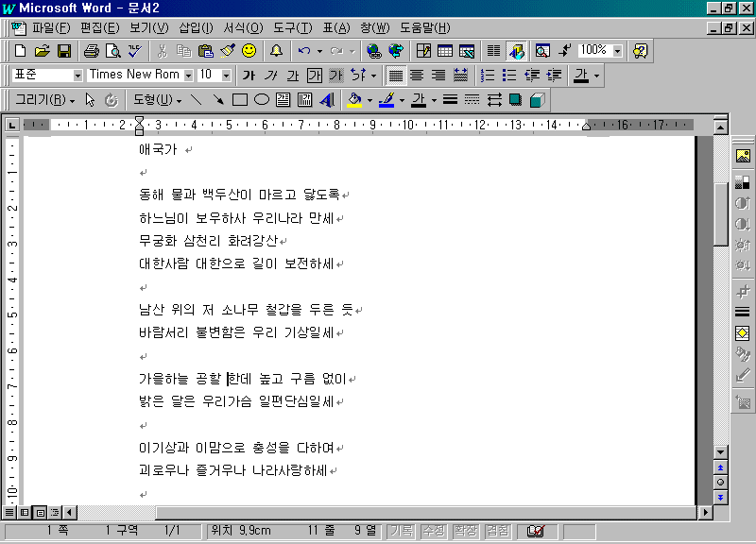
Task: Click the Select Browse Object circle button
Action: pos(720,483)
